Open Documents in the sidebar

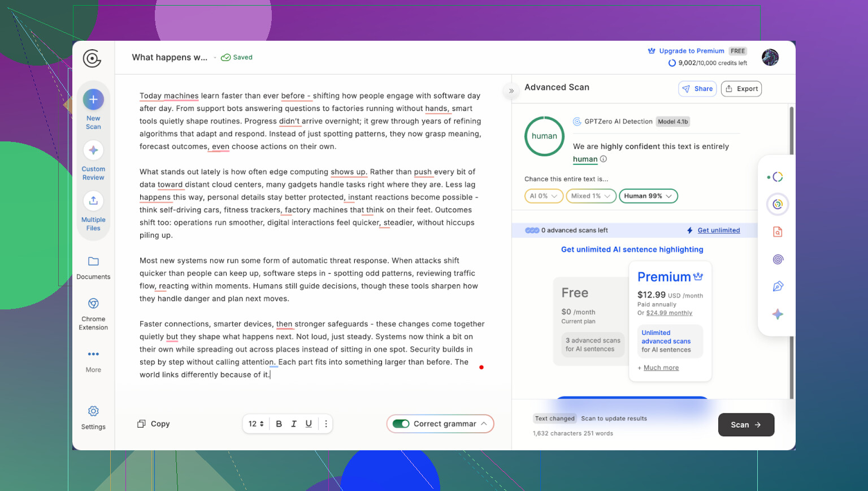click(93, 268)
